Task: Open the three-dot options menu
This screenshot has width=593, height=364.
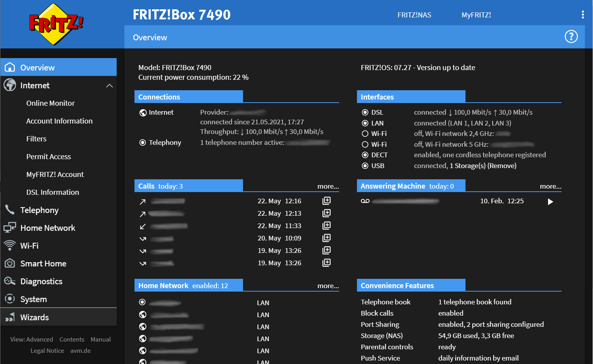Action: (x=583, y=14)
